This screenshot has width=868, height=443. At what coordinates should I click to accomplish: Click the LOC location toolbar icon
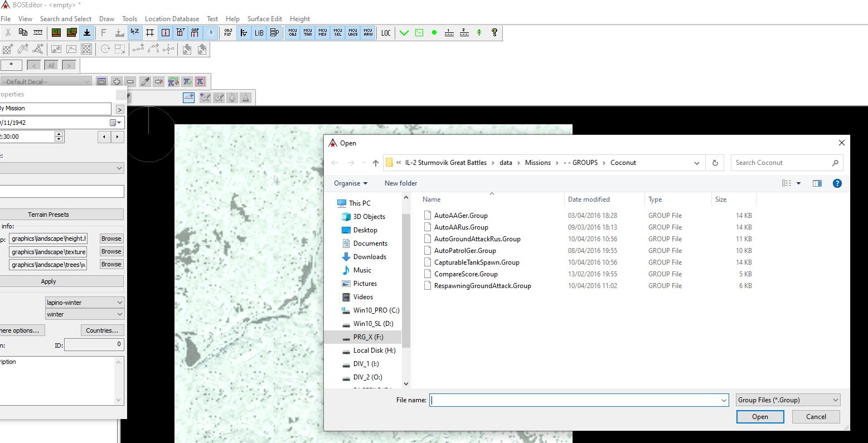[x=386, y=33]
